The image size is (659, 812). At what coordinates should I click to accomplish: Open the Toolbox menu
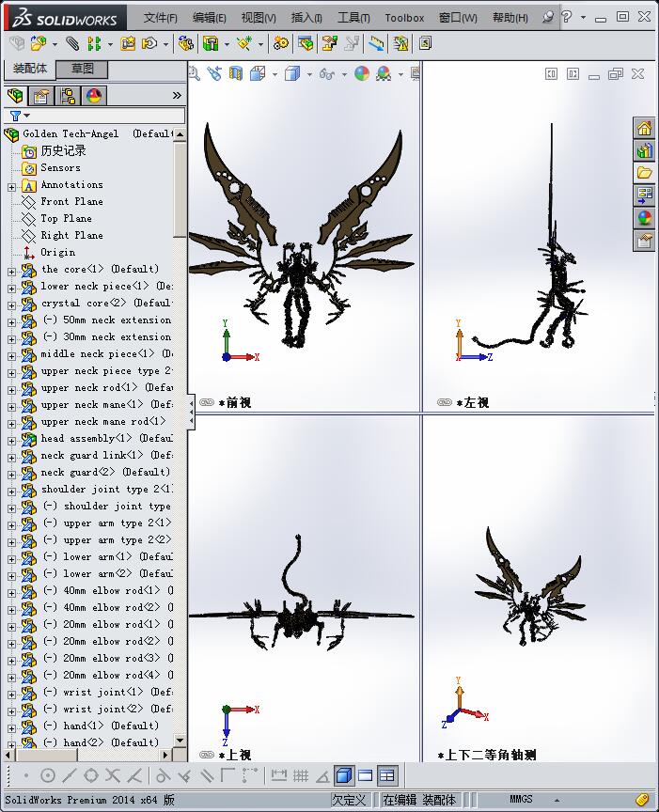pos(404,18)
